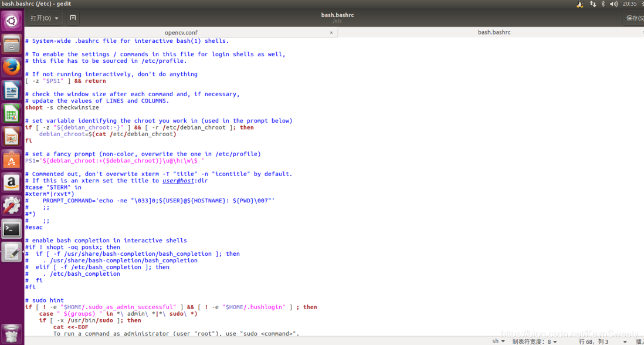Click the '#xterm*|rxvt*)' line
This screenshot has width=644, height=345.
[x=50, y=194]
